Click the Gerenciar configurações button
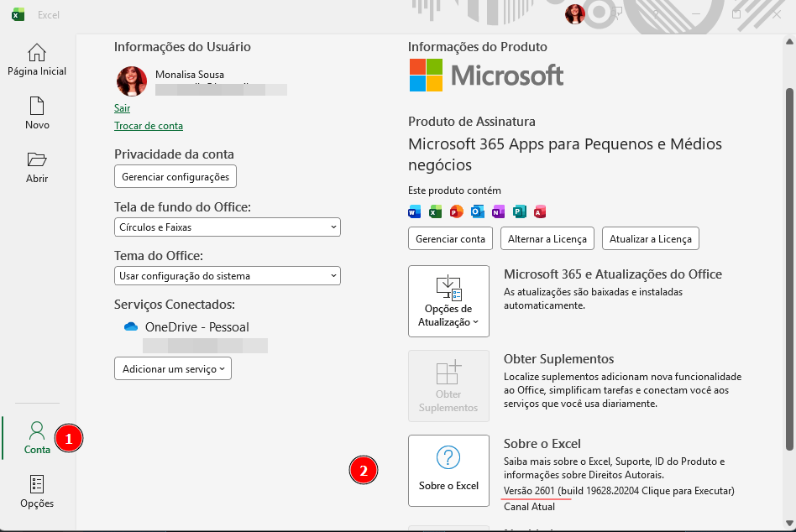 pyautogui.click(x=175, y=176)
